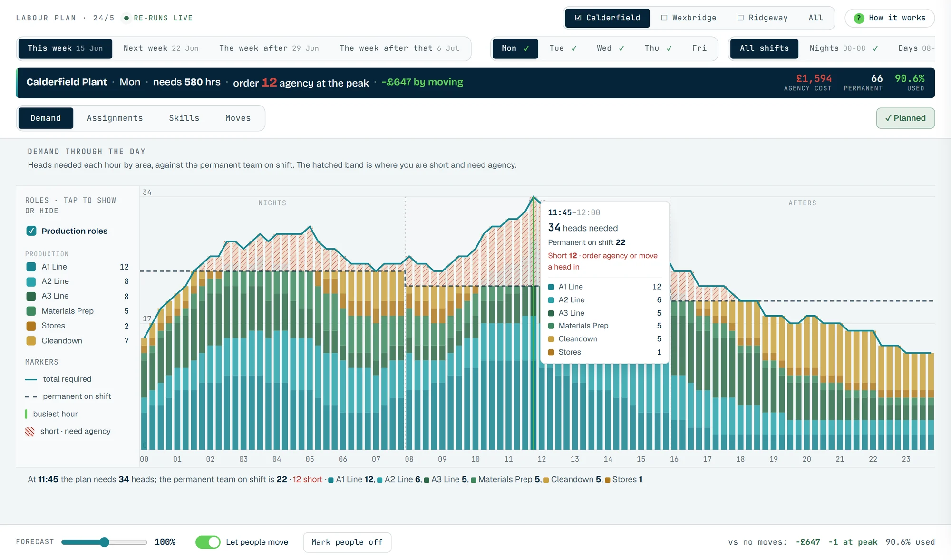The width and height of the screenshot is (951, 560).
Task: Turn off the Let people move switch
Action: 208,542
